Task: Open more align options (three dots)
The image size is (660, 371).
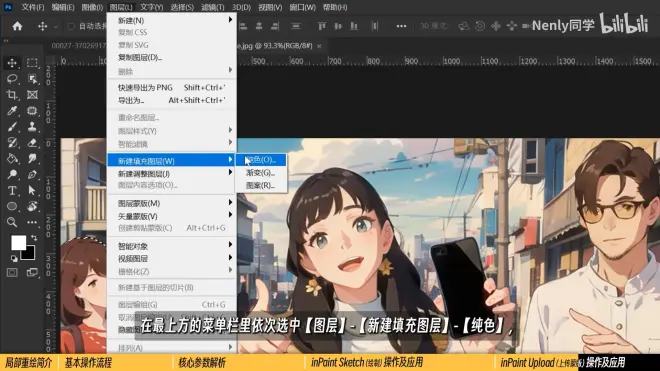Action: point(401,26)
